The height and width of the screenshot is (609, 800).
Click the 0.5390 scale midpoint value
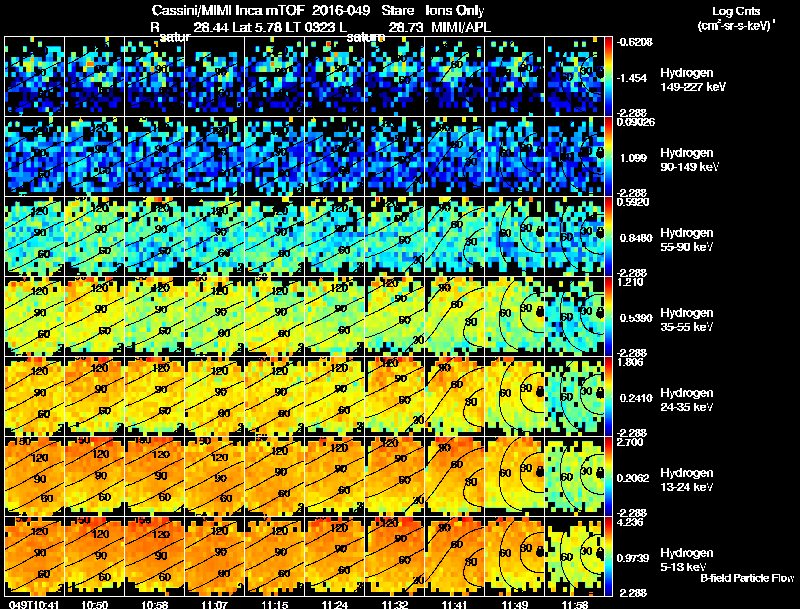tap(636, 318)
